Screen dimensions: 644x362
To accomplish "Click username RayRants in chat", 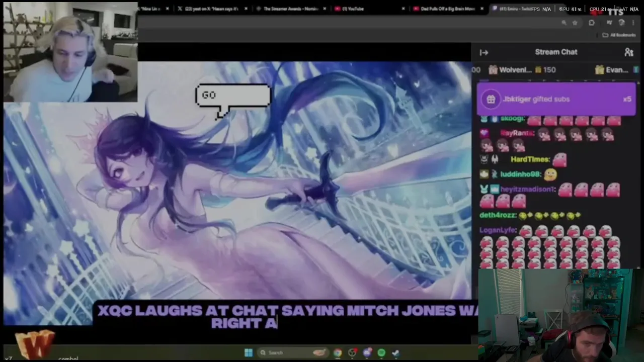I will click(517, 133).
